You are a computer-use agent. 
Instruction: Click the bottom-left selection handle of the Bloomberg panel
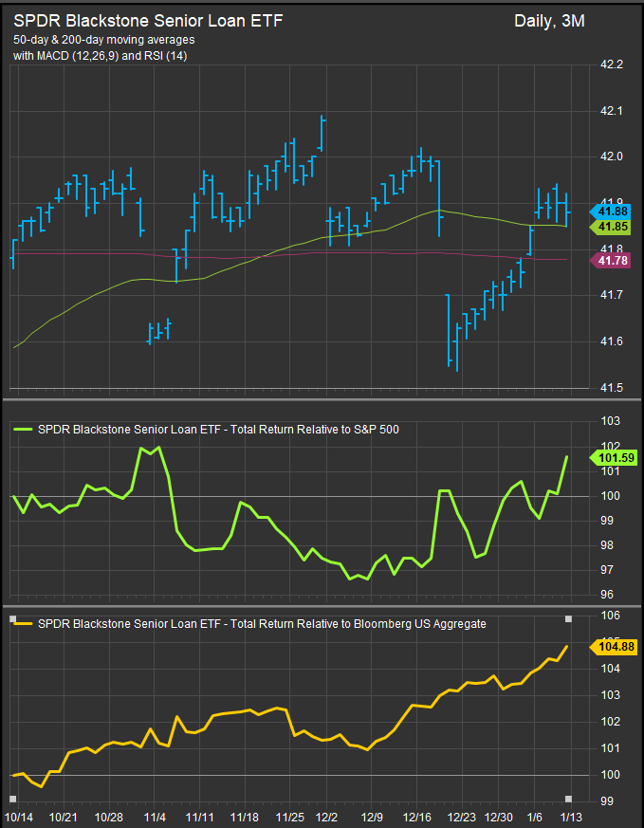[x=12, y=799]
